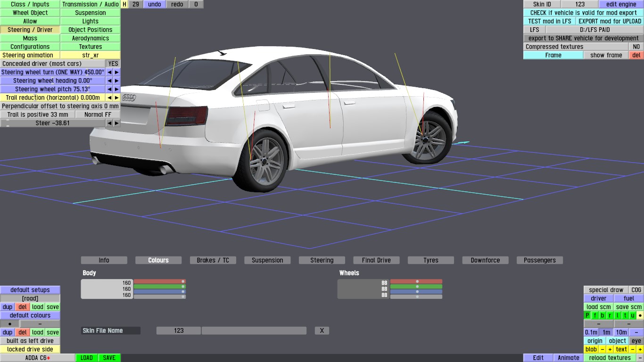
Task: Switch to the Suspension setup tab
Action: (x=267, y=260)
